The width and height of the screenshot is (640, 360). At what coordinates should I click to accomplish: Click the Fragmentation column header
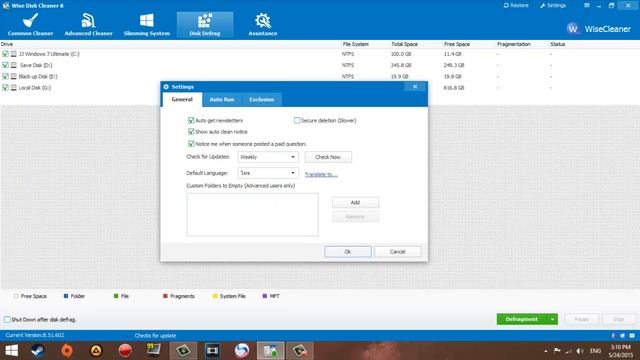click(x=514, y=44)
